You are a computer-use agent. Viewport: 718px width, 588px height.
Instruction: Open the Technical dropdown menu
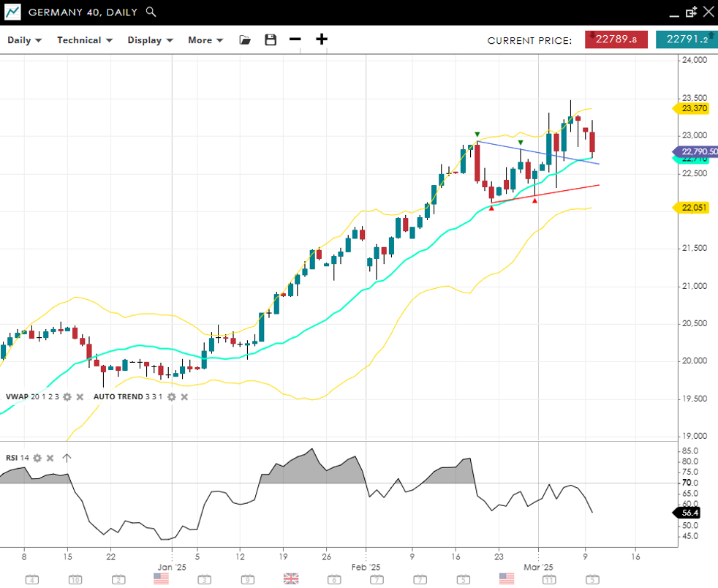[x=85, y=40]
